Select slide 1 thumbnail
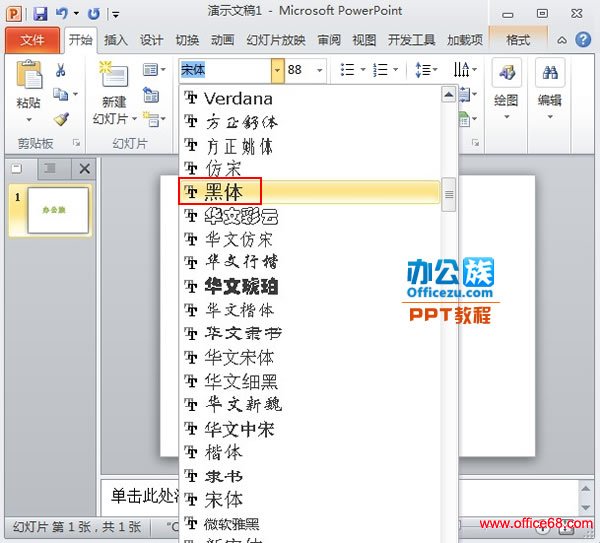 coord(58,210)
